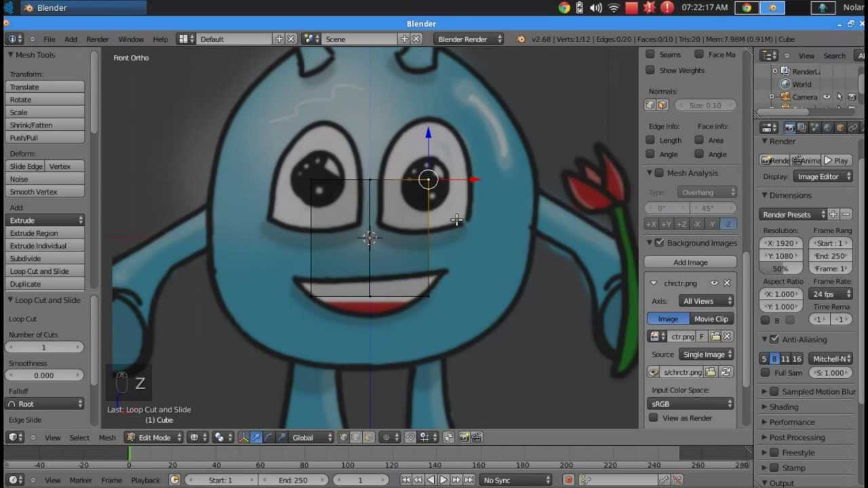Click the Smooth Vertex button

pyautogui.click(x=45, y=192)
